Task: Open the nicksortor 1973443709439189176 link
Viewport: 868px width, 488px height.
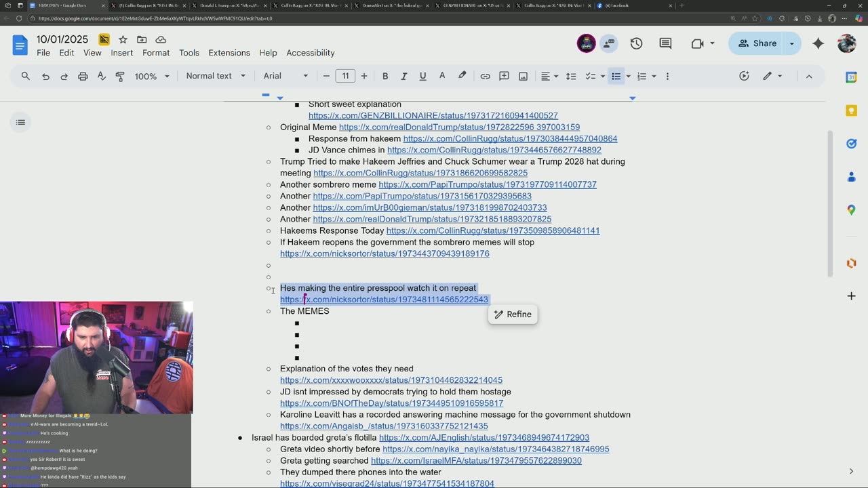Action: (384, 254)
